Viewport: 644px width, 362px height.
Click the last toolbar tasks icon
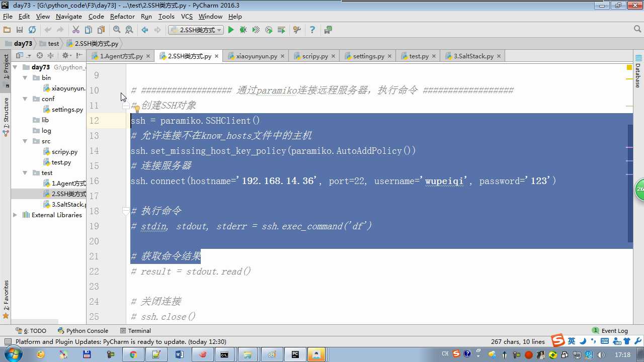328,30
